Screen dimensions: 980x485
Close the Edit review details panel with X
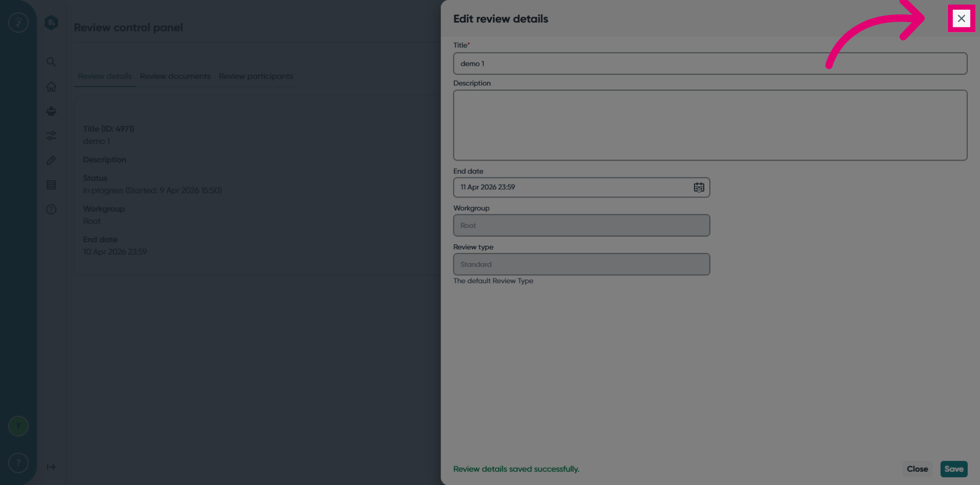[961, 18]
